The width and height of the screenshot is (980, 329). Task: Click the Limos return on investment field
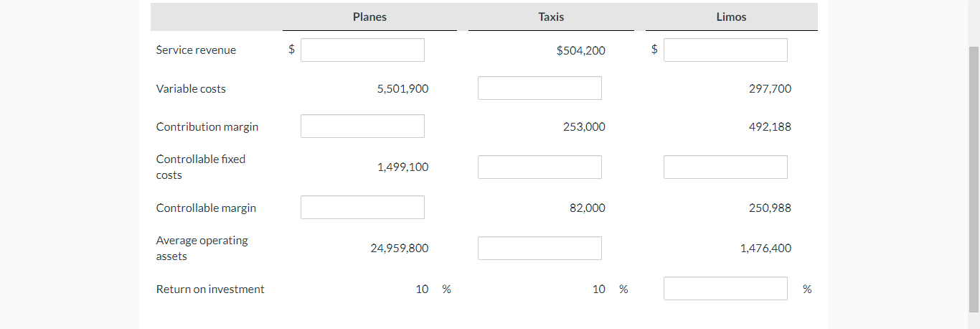(725, 289)
